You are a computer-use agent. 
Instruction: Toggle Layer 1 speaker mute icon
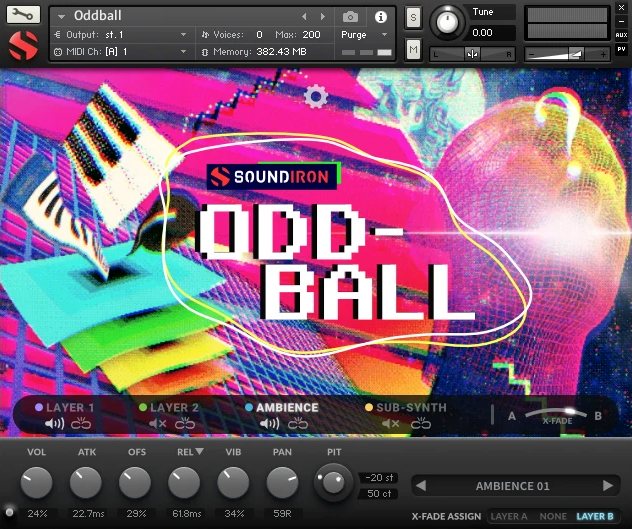(x=54, y=424)
